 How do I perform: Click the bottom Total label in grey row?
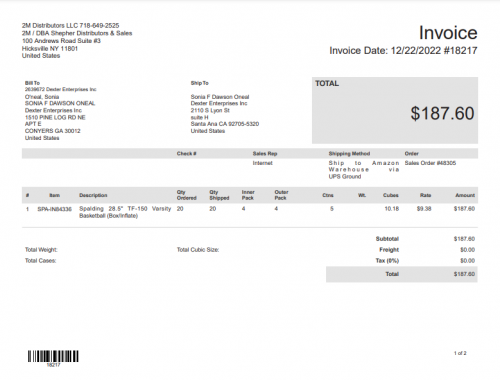[392, 274]
